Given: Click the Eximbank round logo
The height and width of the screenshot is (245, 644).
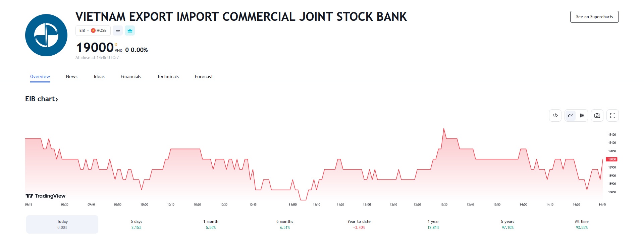Looking at the screenshot, I should pos(46,35).
